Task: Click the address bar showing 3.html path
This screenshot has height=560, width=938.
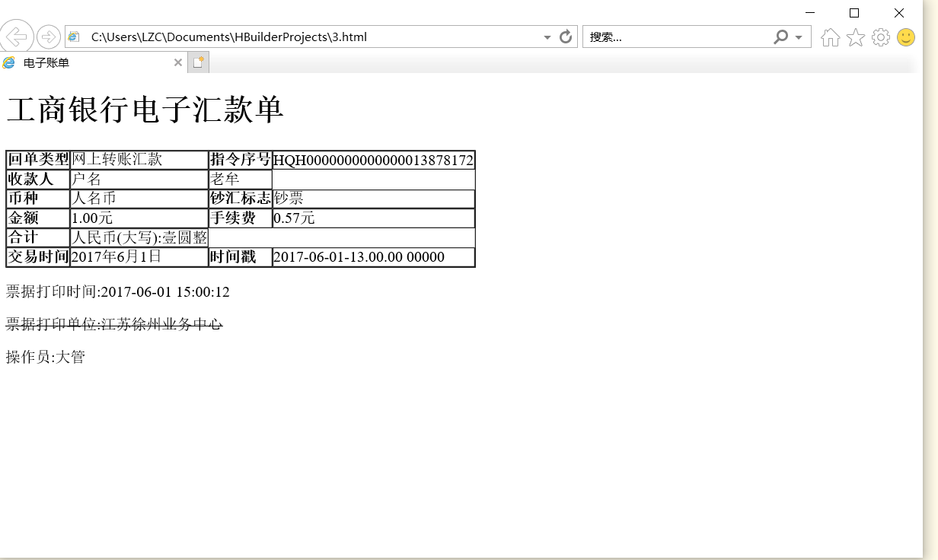Action: click(321, 37)
